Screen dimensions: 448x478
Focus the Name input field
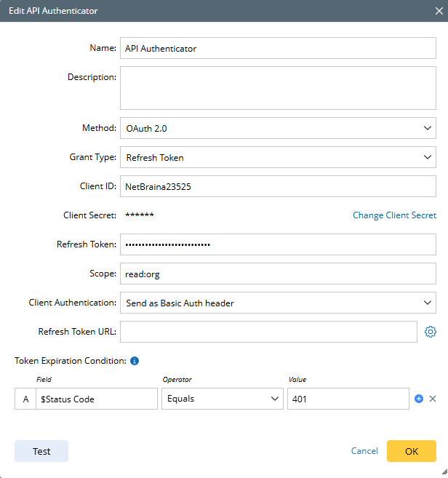tap(278, 48)
